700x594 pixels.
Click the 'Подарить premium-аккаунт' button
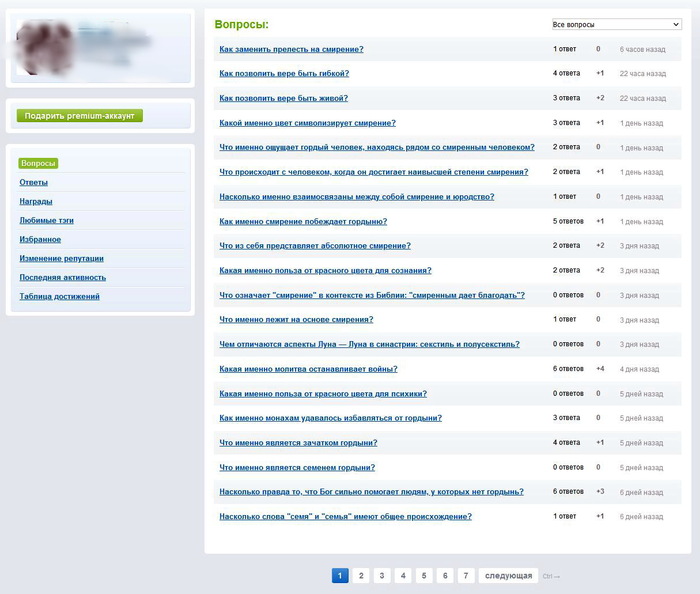(80, 116)
